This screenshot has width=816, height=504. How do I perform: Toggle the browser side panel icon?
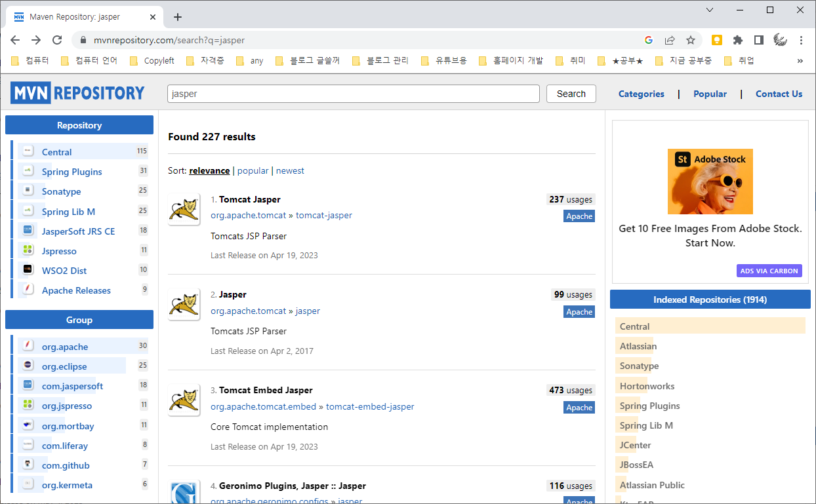[759, 40]
